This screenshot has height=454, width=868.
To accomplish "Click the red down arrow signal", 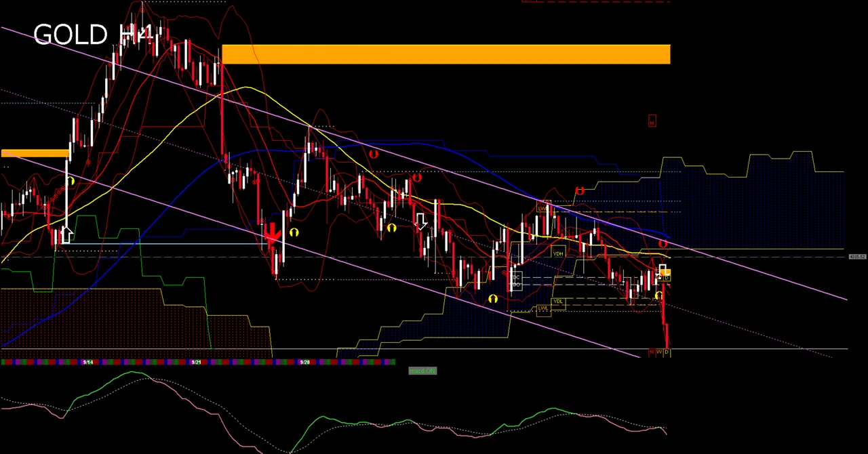I will click(273, 233).
